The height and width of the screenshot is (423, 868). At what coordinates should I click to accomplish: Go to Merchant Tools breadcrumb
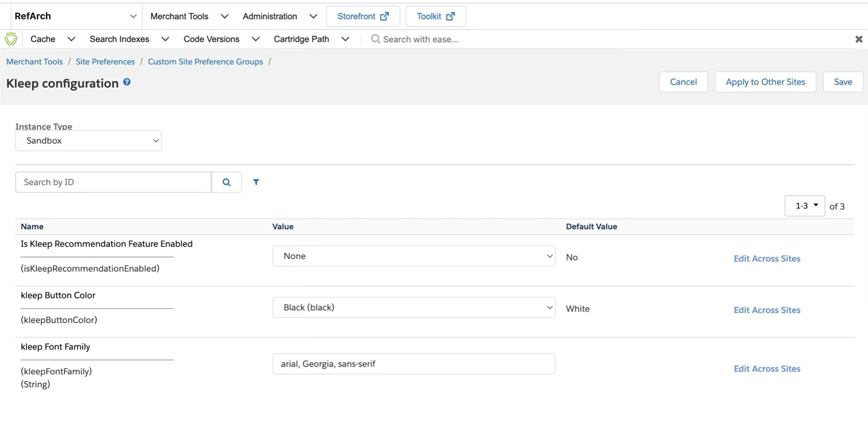point(35,61)
